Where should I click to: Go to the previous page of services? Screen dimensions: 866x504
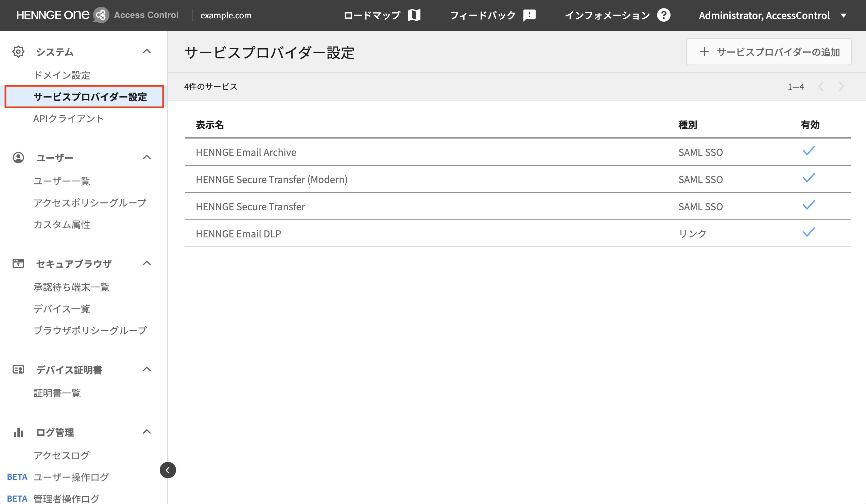(821, 87)
